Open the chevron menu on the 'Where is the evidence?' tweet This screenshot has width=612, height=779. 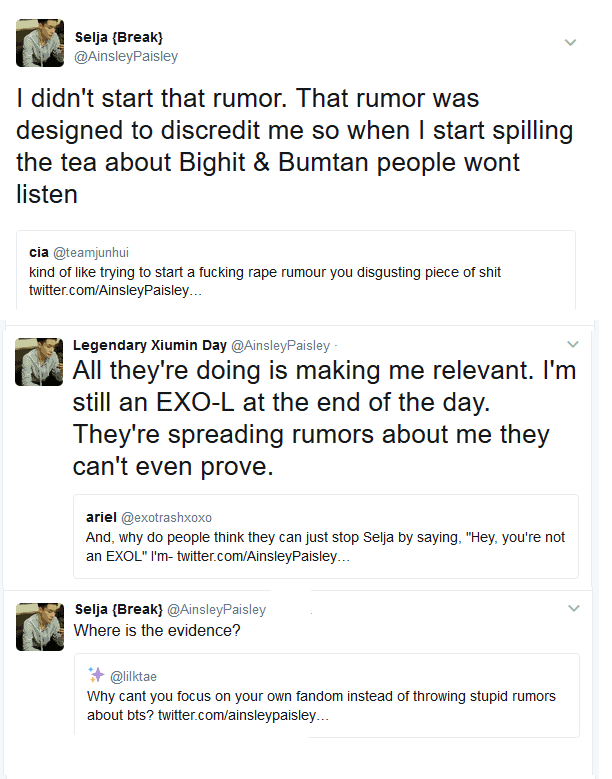(573, 608)
